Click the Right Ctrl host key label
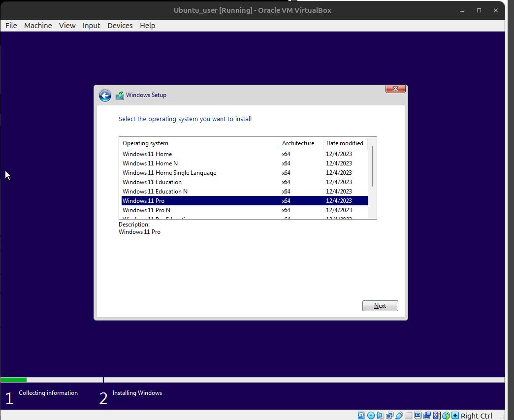Image resolution: width=514 pixels, height=420 pixels. (x=477, y=416)
